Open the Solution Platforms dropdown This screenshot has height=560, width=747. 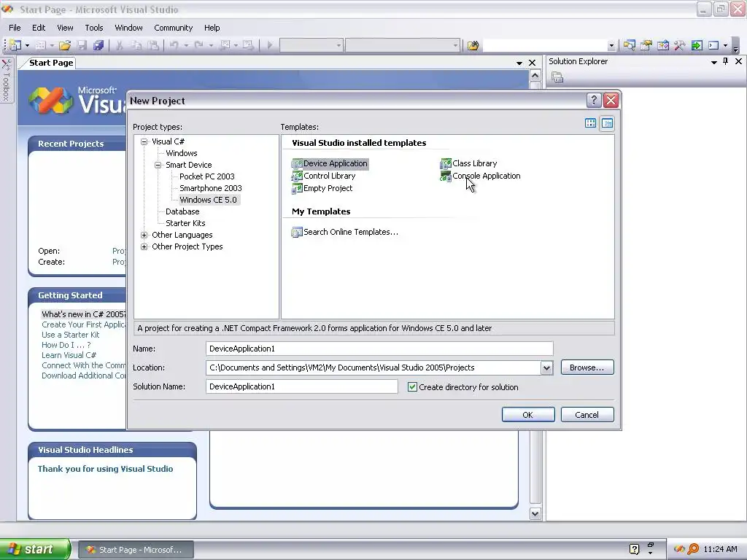pyautogui.click(x=455, y=46)
